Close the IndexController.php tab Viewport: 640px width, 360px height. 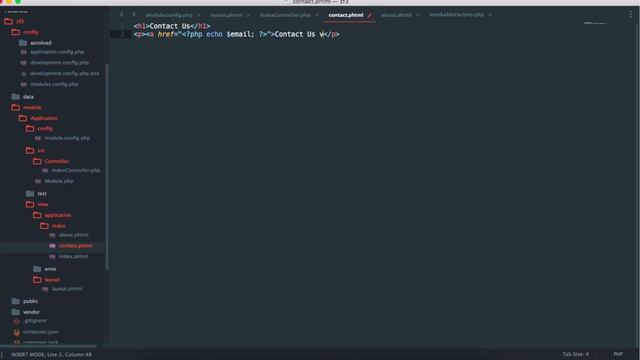click(317, 15)
